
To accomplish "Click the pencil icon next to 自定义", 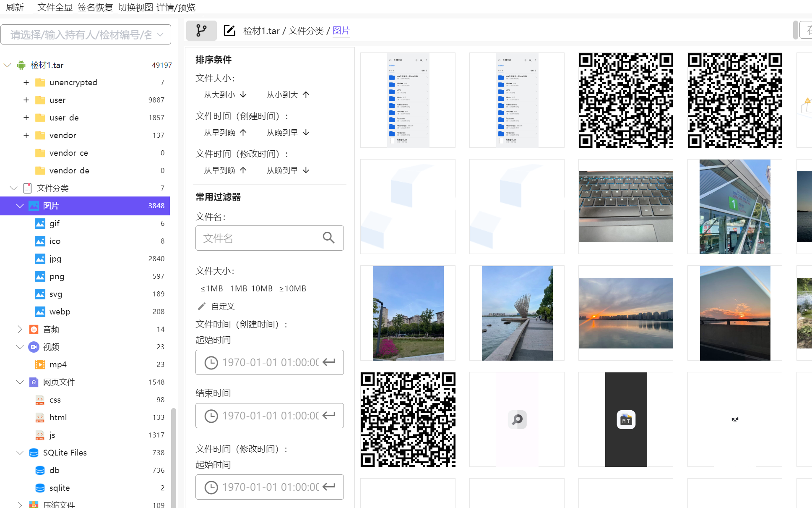I will [x=202, y=306].
